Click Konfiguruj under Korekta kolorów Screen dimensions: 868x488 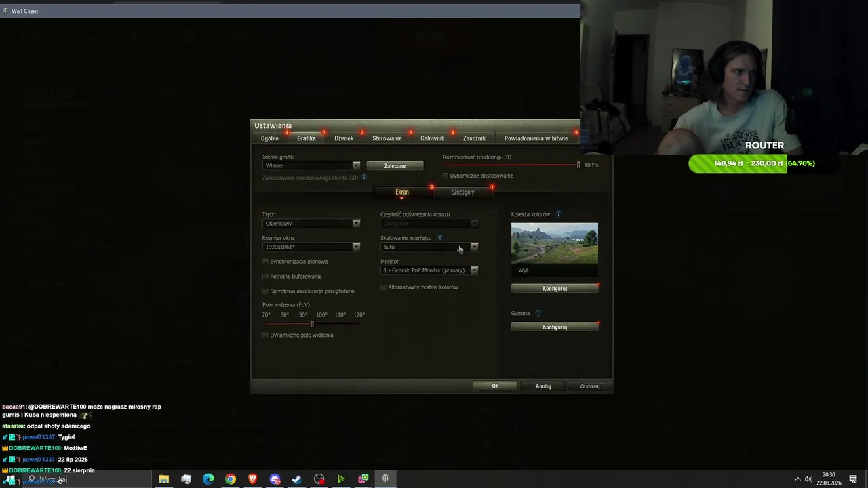click(x=555, y=289)
